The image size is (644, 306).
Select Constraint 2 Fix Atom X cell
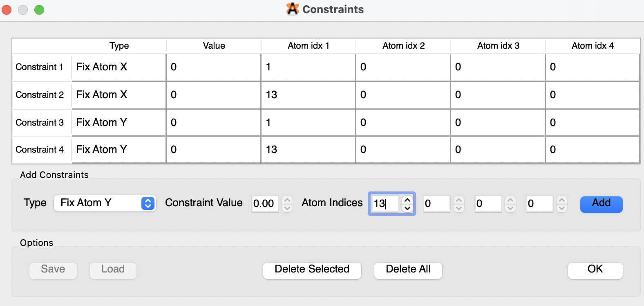coord(119,95)
